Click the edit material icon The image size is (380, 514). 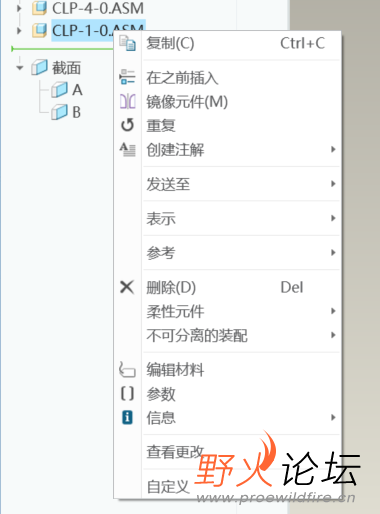click(x=127, y=369)
